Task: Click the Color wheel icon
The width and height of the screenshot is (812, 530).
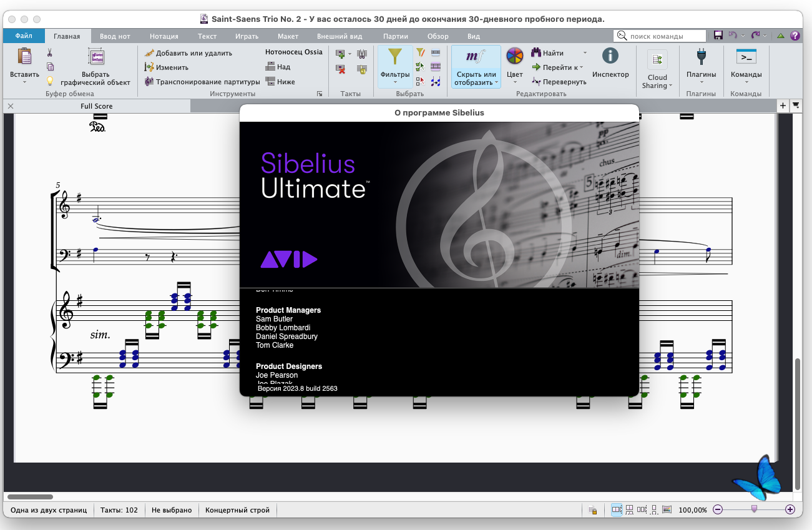Action: tap(514, 57)
